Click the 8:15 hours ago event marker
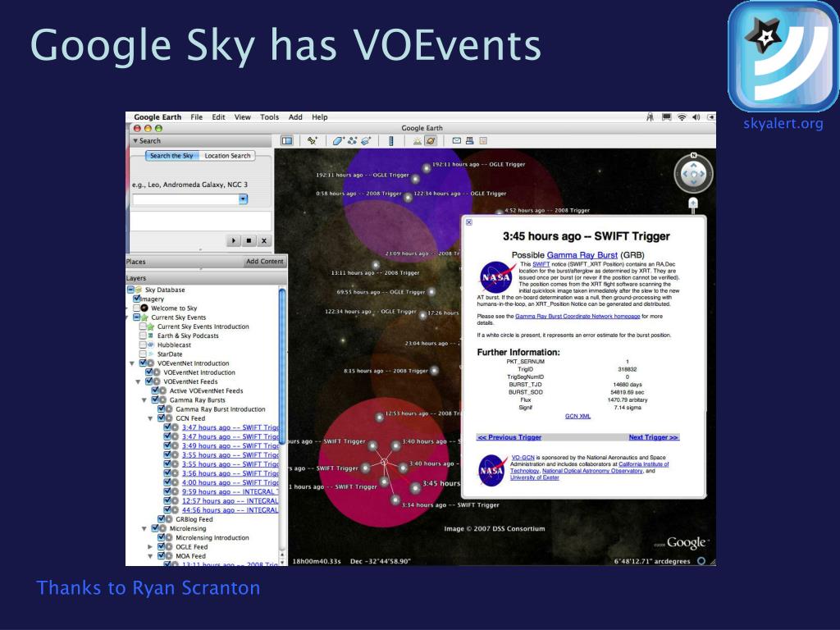The image size is (840, 630). point(435,370)
